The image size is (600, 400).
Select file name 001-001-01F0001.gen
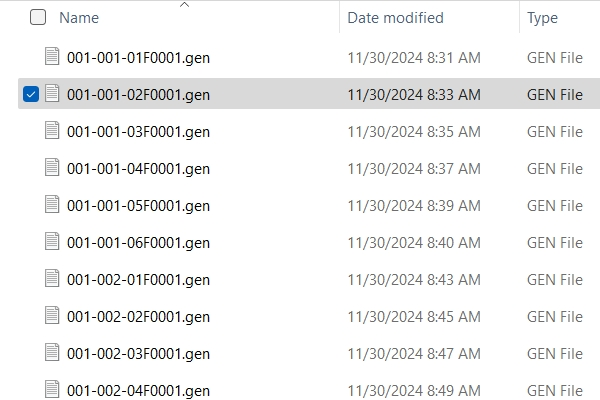click(138, 58)
